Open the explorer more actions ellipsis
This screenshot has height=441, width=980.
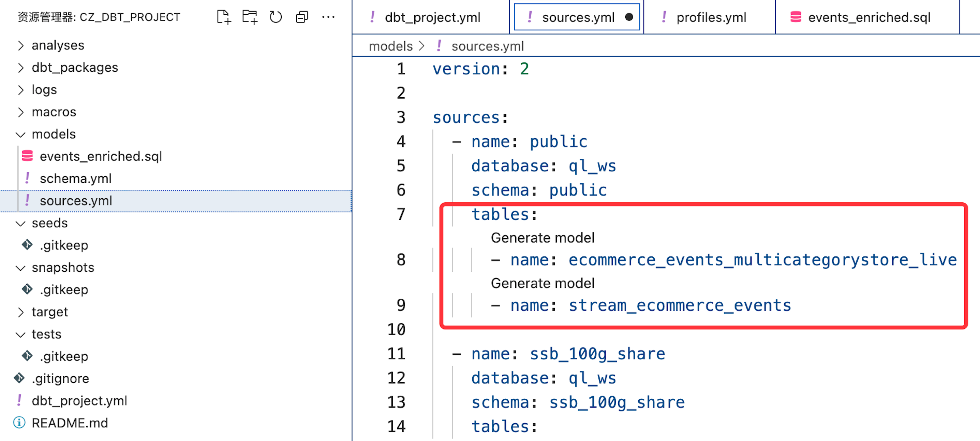click(328, 17)
